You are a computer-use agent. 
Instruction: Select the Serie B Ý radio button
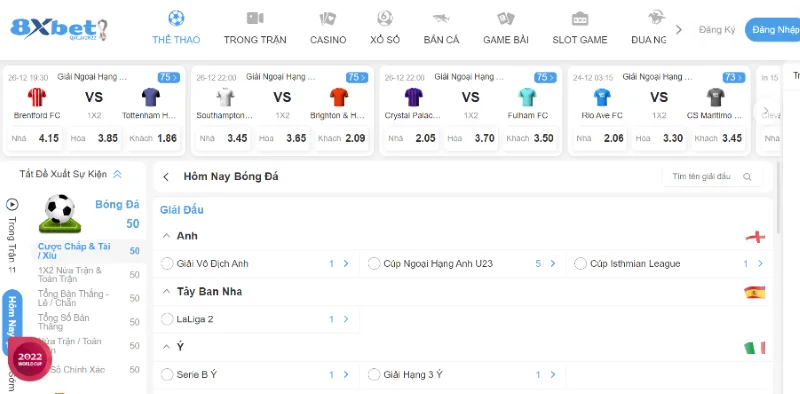[x=167, y=375]
